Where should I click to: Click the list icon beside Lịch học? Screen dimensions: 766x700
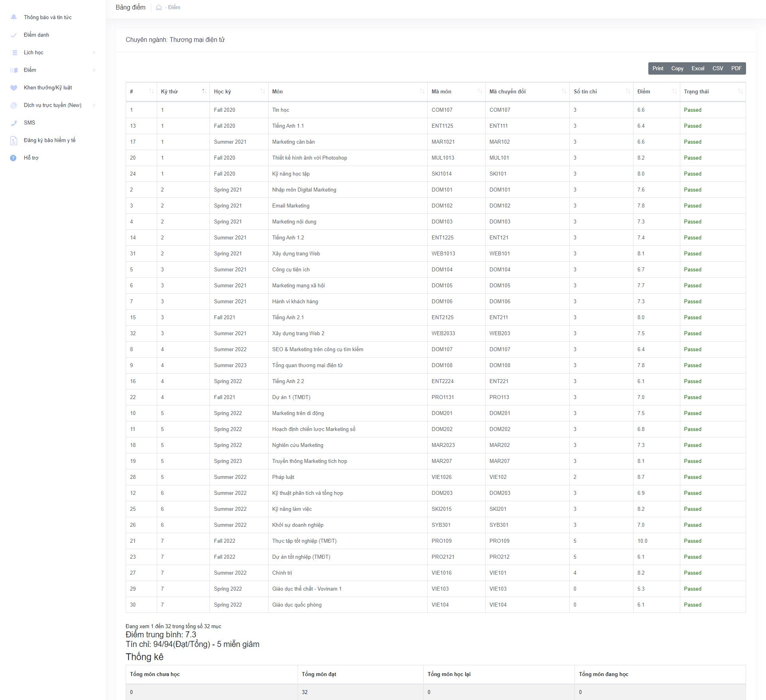tap(14, 53)
